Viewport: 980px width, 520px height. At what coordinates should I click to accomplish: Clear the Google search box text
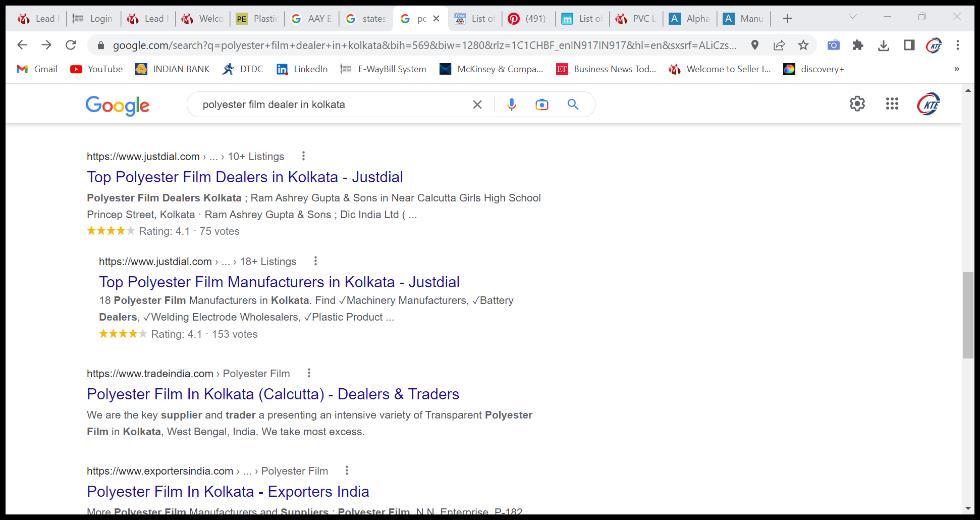(477, 104)
